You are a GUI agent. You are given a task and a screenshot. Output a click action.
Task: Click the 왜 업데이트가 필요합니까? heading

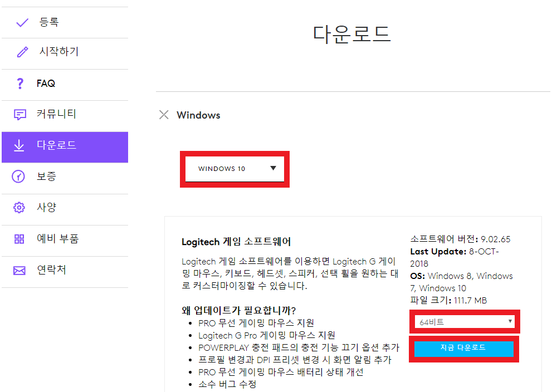[239, 310]
